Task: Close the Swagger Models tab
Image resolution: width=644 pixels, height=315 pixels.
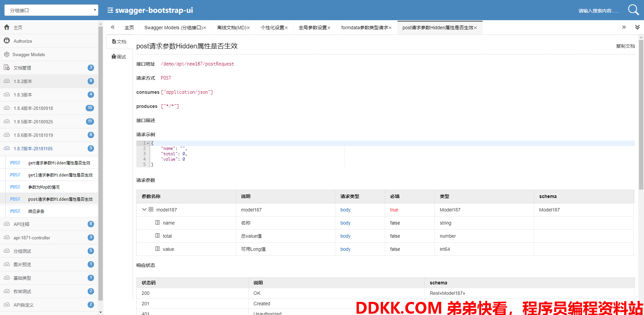Action: click(204, 28)
